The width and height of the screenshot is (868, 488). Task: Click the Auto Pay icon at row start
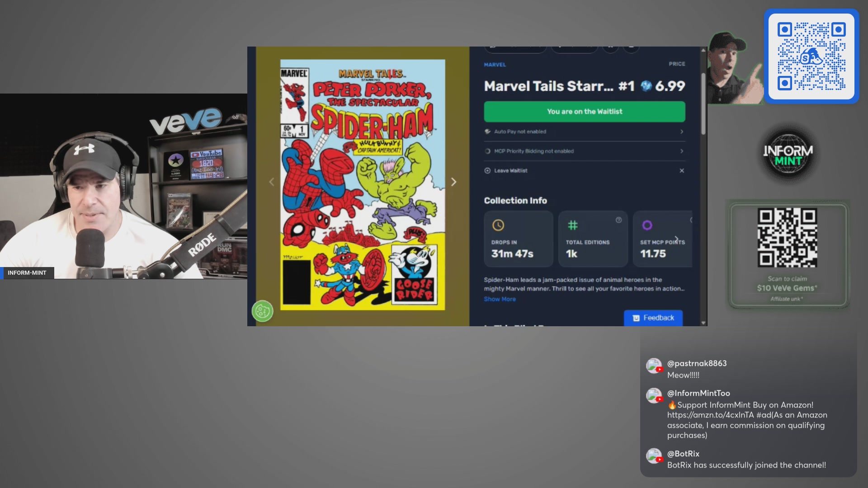point(487,131)
